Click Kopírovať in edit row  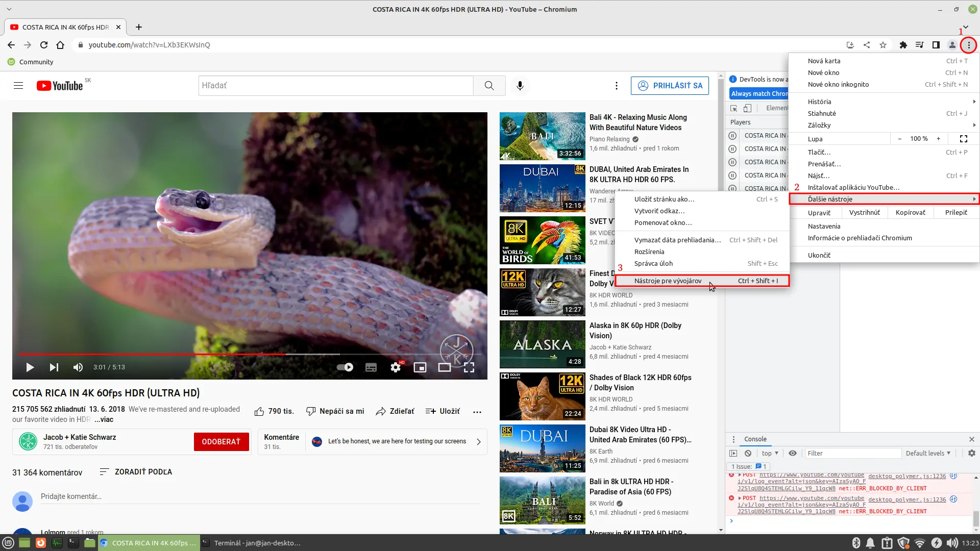point(910,213)
